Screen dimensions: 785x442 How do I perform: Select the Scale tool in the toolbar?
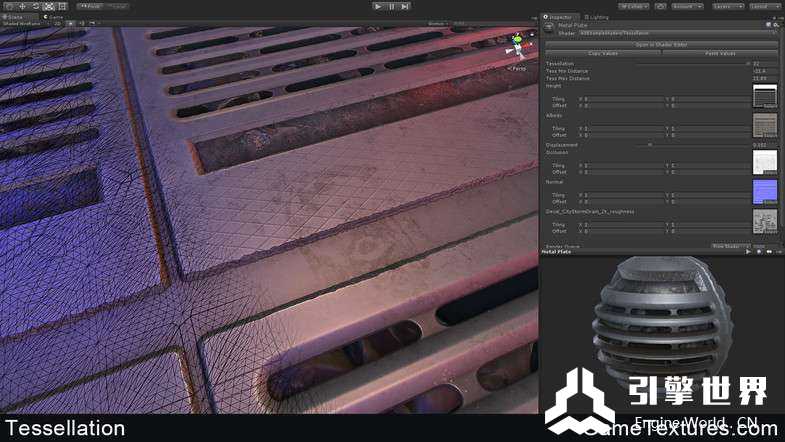pyautogui.click(x=49, y=7)
